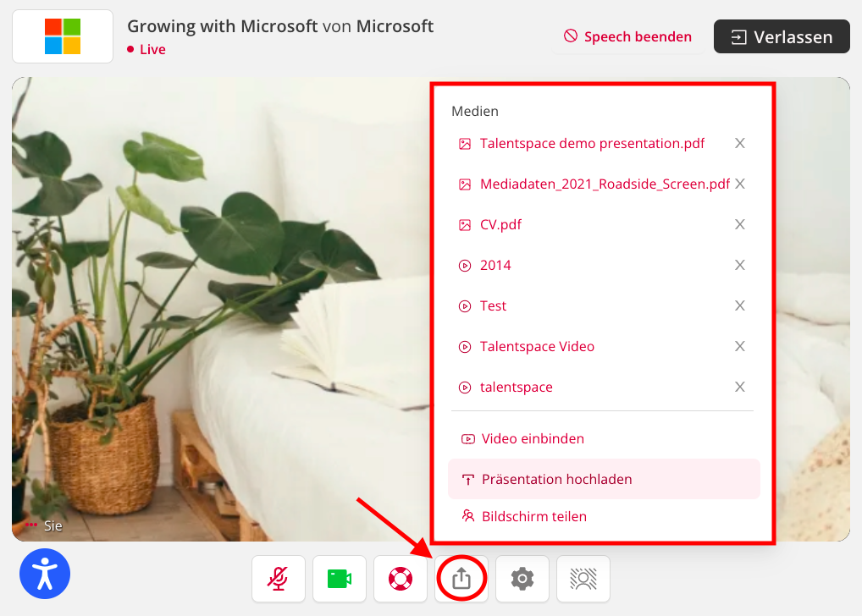The width and height of the screenshot is (862, 616).
Task: Click Speech beenden
Action: pyautogui.click(x=627, y=37)
